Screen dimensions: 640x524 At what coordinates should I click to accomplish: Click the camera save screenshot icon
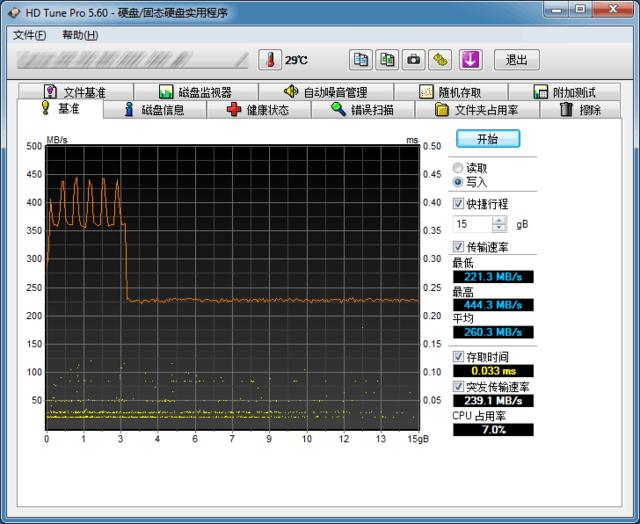[413, 60]
